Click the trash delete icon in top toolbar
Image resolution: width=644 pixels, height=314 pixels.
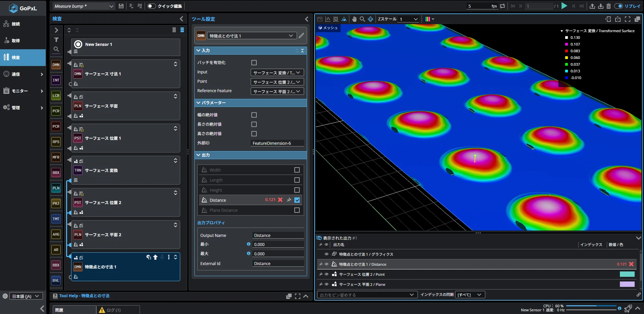click(x=608, y=6)
